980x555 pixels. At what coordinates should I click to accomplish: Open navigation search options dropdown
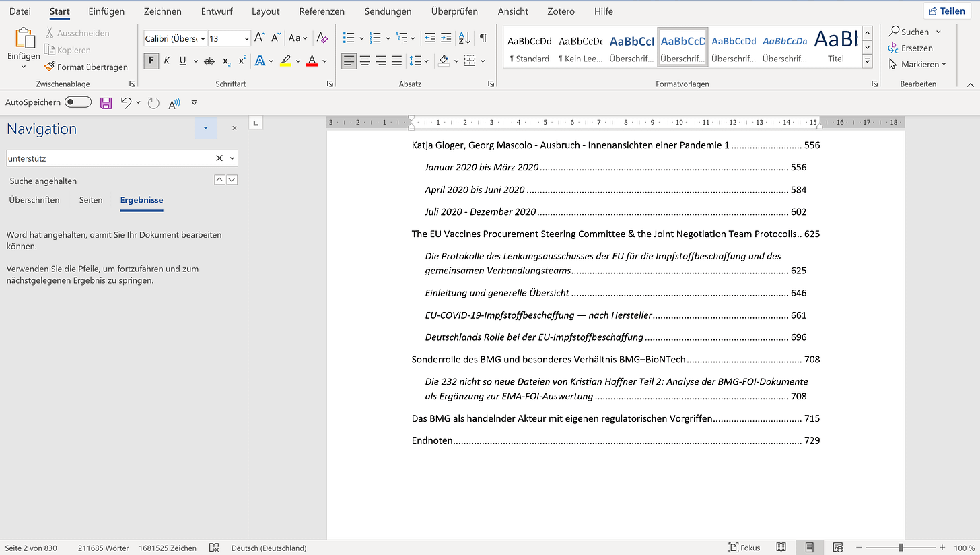(x=233, y=158)
